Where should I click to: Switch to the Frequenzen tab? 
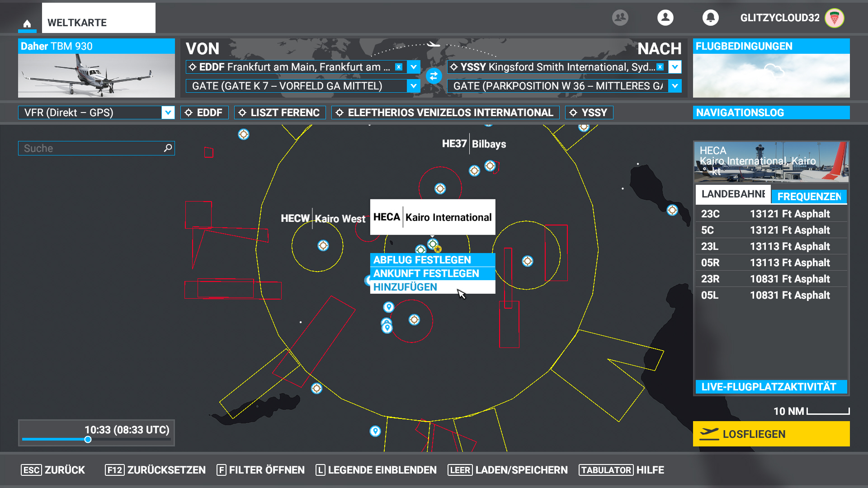click(x=809, y=197)
